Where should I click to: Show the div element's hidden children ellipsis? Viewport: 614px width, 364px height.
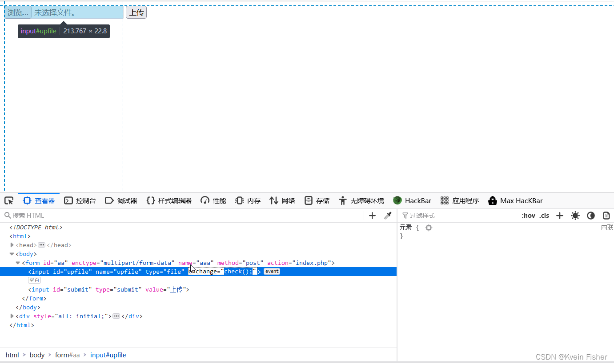pyautogui.click(x=116, y=316)
